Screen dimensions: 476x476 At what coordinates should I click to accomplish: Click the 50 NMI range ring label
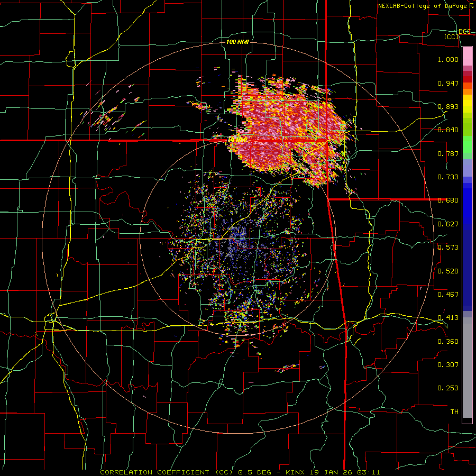237,140
